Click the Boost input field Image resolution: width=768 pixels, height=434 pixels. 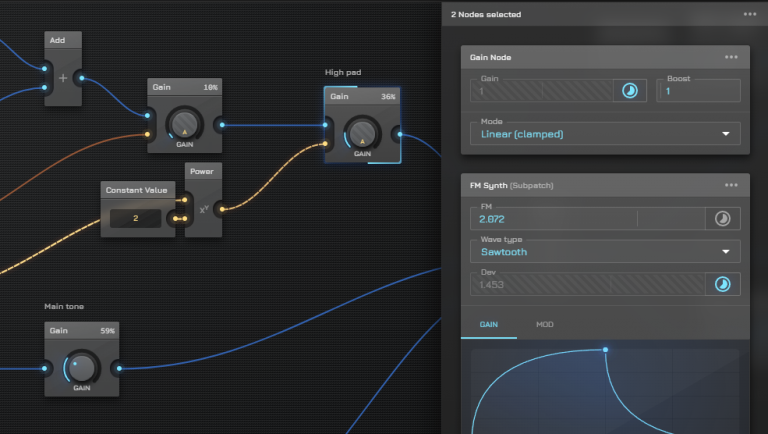(x=698, y=91)
